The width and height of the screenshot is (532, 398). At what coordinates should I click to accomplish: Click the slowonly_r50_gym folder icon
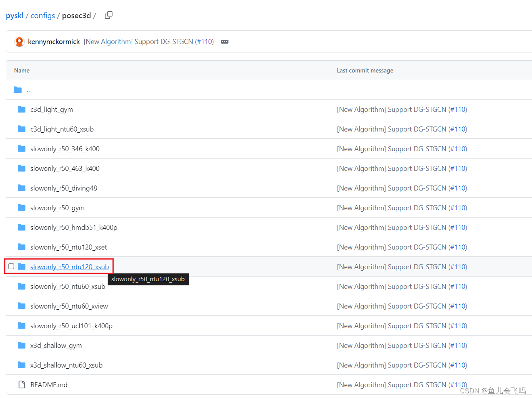[x=22, y=208]
